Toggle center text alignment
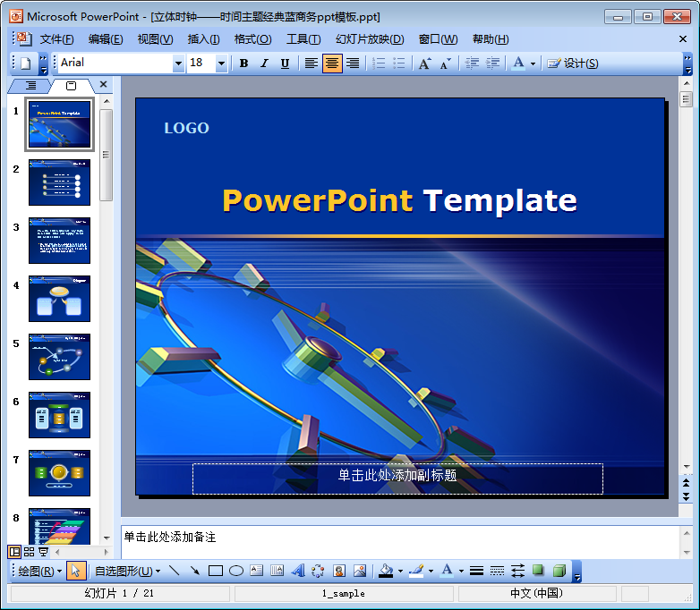The height and width of the screenshot is (610, 700). pyautogui.click(x=332, y=64)
